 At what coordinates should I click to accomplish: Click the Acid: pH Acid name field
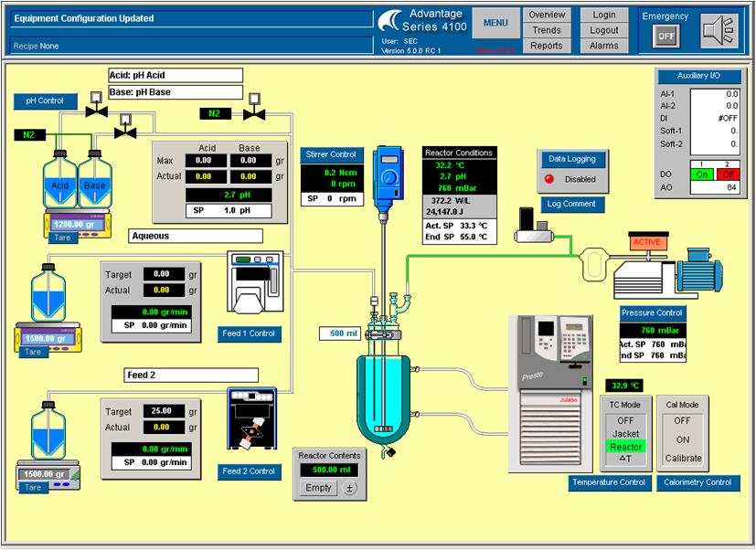tap(176, 75)
